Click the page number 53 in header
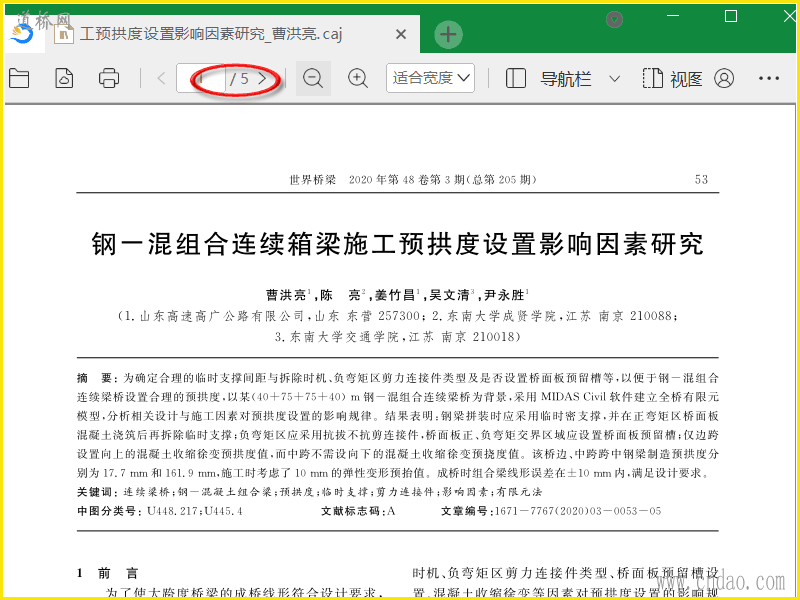The height and width of the screenshot is (600, 800). pyautogui.click(x=701, y=180)
